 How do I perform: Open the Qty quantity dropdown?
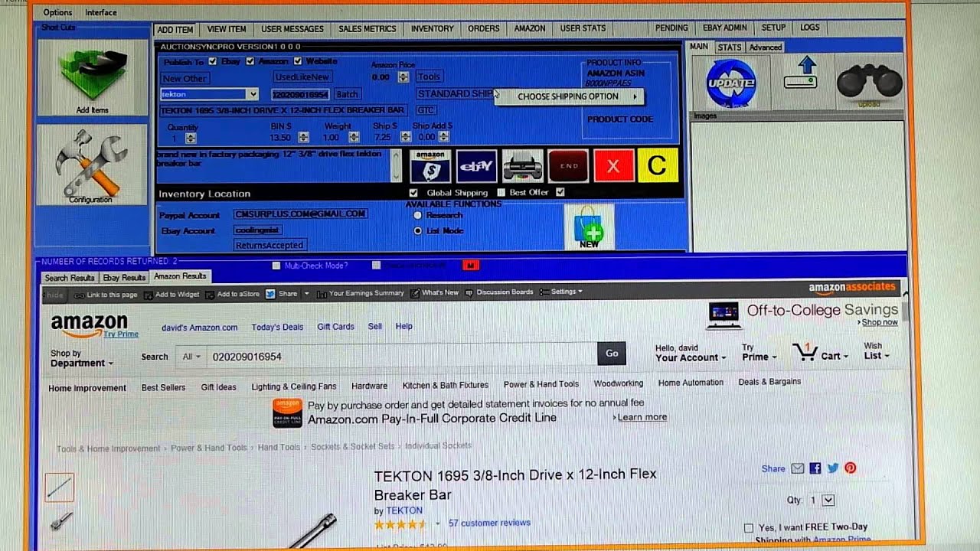[x=828, y=500]
